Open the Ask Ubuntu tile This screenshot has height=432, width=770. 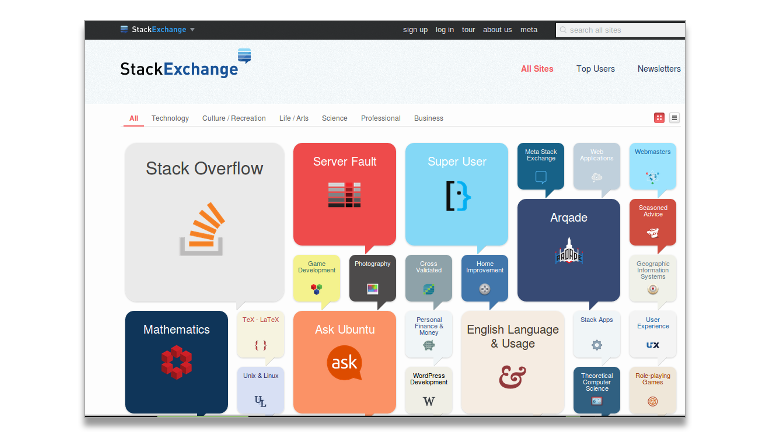344,362
